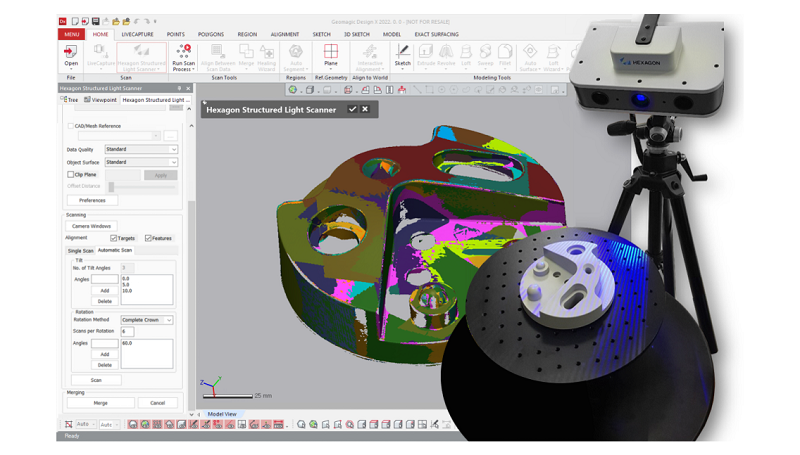Click the globe view icon in viewport toolbar

[x=293, y=90]
